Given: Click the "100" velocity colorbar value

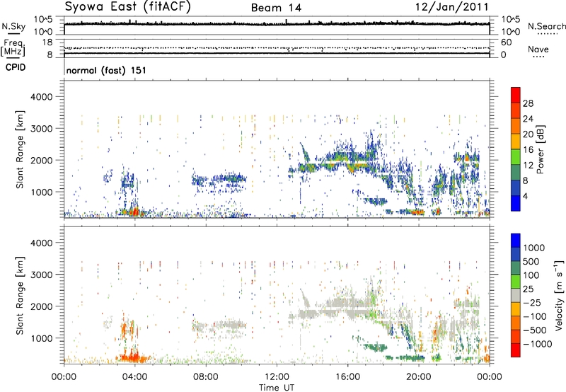Looking at the screenshot, I should pyautogui.click(x=531, y=275).
